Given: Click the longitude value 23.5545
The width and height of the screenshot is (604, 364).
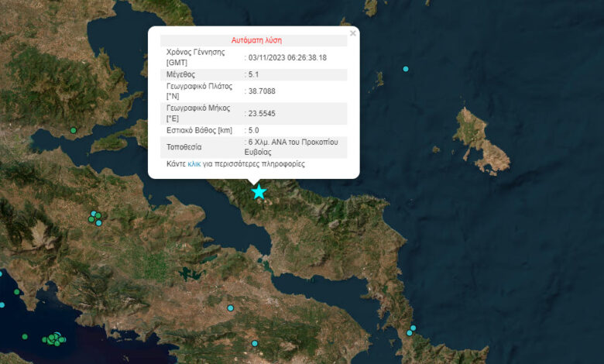Looking at the screenshot, I should pyautogui.click(x=262, y=113).
